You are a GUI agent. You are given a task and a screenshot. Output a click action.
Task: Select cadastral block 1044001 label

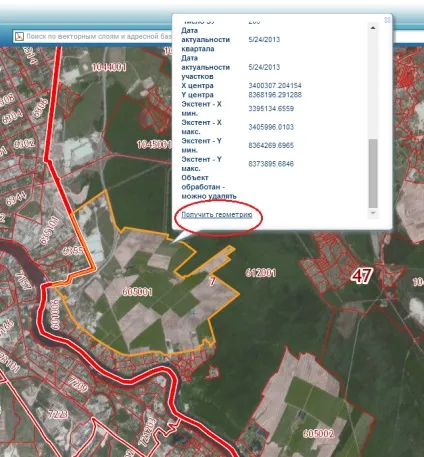109,67
